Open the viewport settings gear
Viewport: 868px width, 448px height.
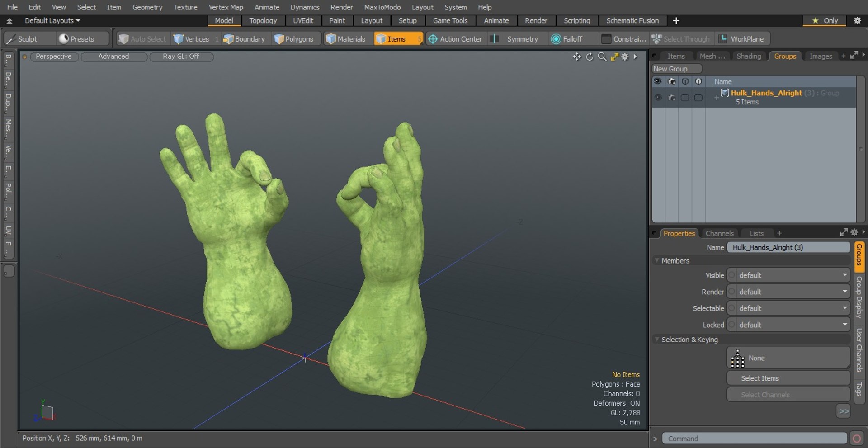[x=625, y=57]
